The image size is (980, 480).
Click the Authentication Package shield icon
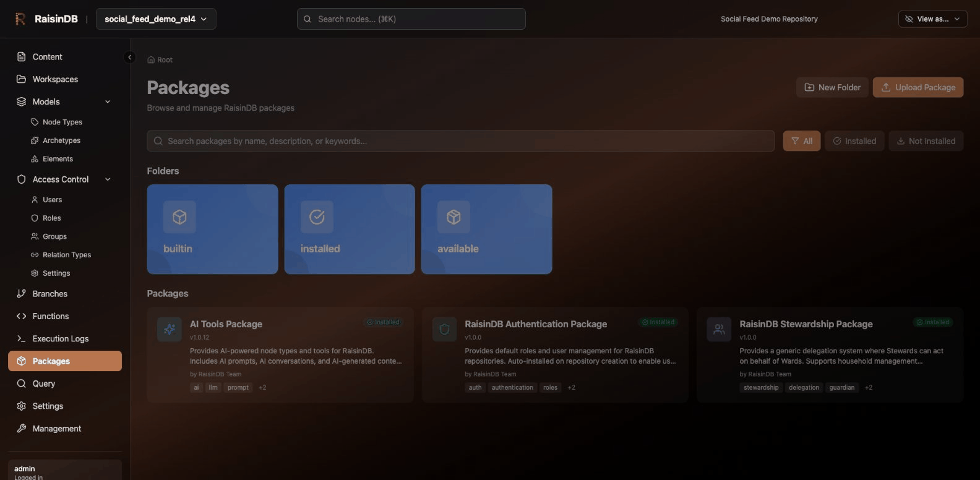pos(444,330)
